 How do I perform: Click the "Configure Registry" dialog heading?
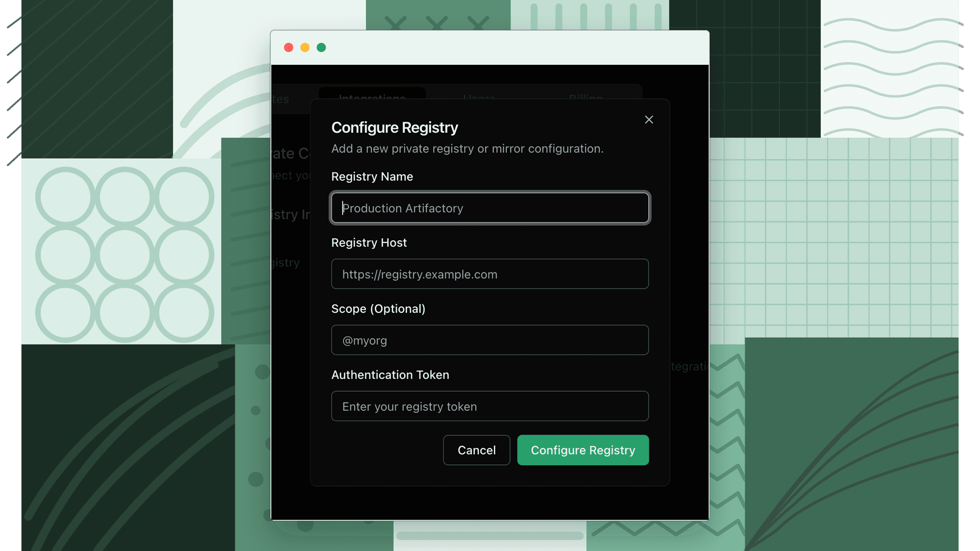point(395,128)
